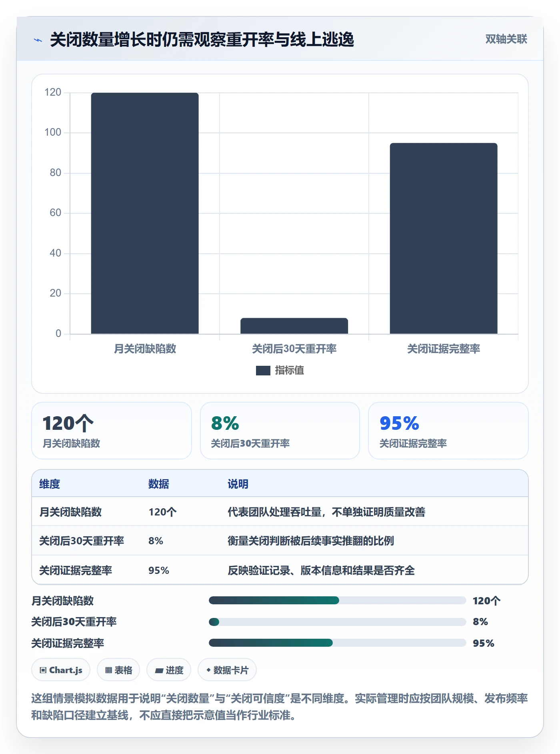Click the short 关闭后30天重开率 chart bar
The width and height of the screenshot is (560, 754).
[x=294, y=326]
